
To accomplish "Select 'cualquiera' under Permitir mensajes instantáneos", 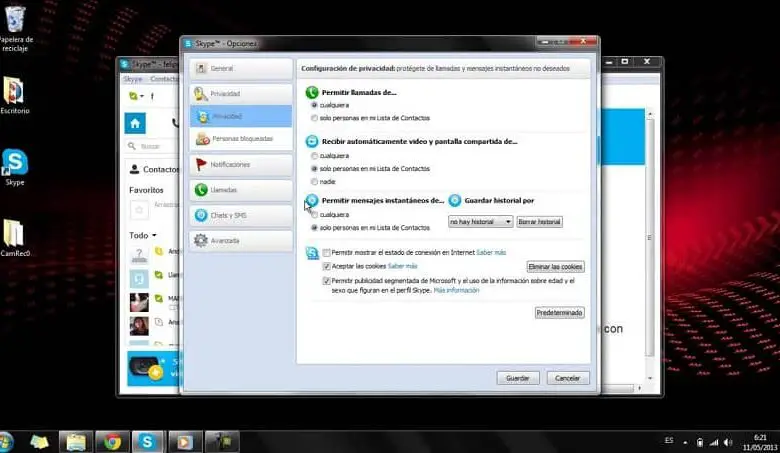I will tap(314, 215).
